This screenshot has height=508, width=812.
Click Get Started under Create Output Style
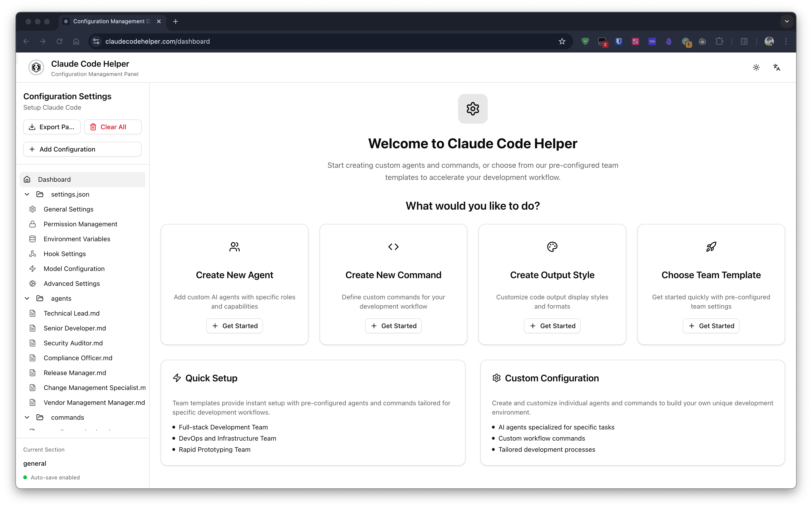[552, 326]
